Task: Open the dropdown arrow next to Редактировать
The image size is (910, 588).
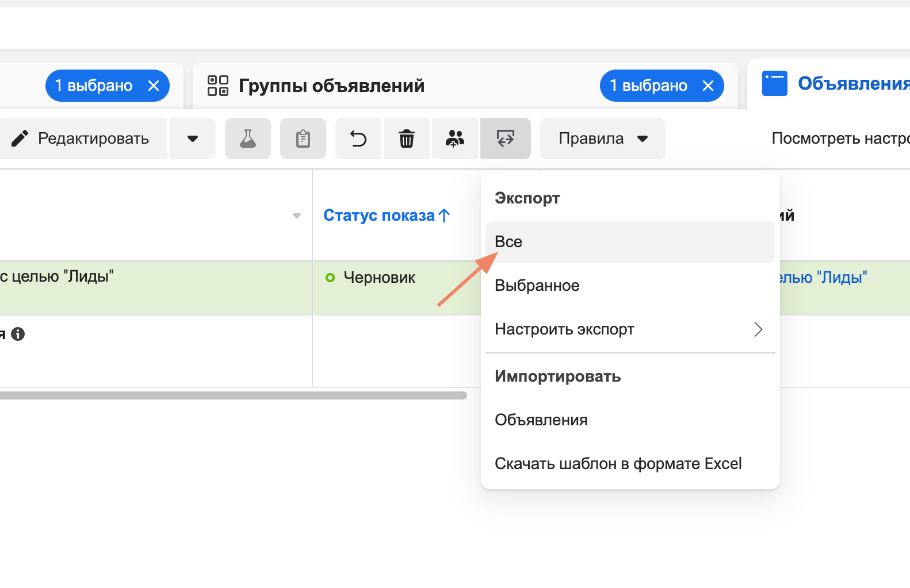Action: click(x=193, y=139)
